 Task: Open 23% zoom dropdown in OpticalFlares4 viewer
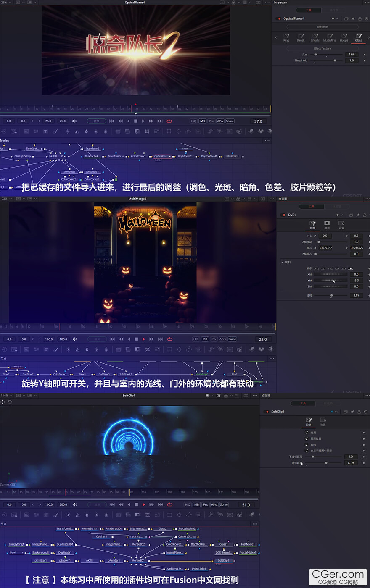[6, 3]
